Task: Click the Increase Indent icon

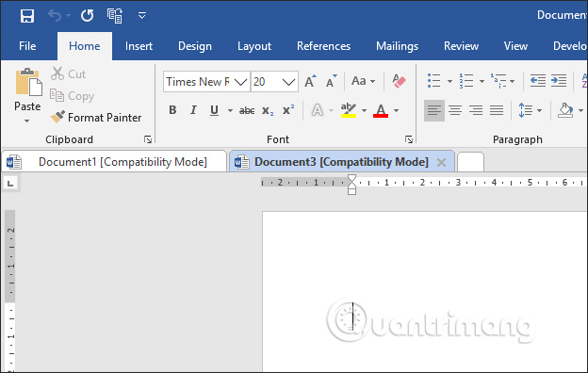Action: point(559,81)
